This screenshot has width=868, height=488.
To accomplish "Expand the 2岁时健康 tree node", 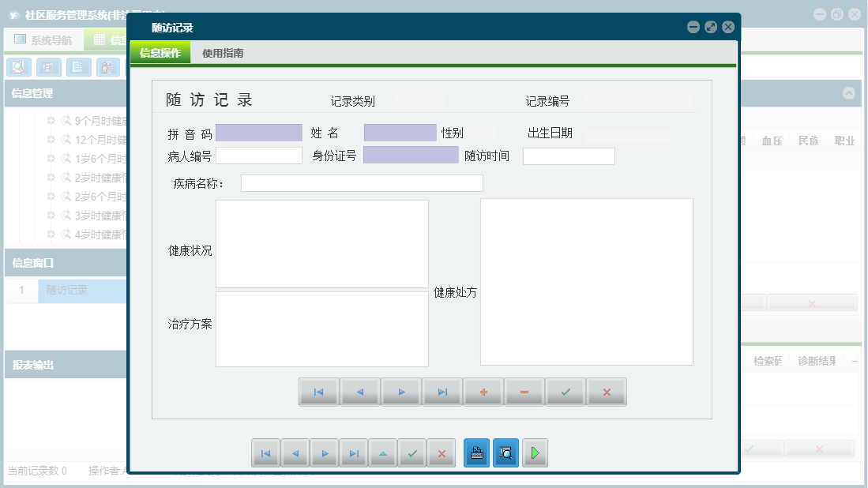I will [x=51, y=177].
